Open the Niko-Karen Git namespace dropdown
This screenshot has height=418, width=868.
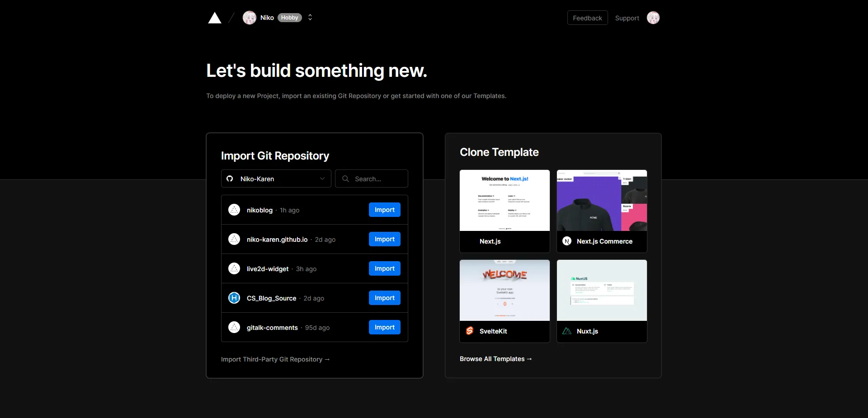click(x=276, y=178)
